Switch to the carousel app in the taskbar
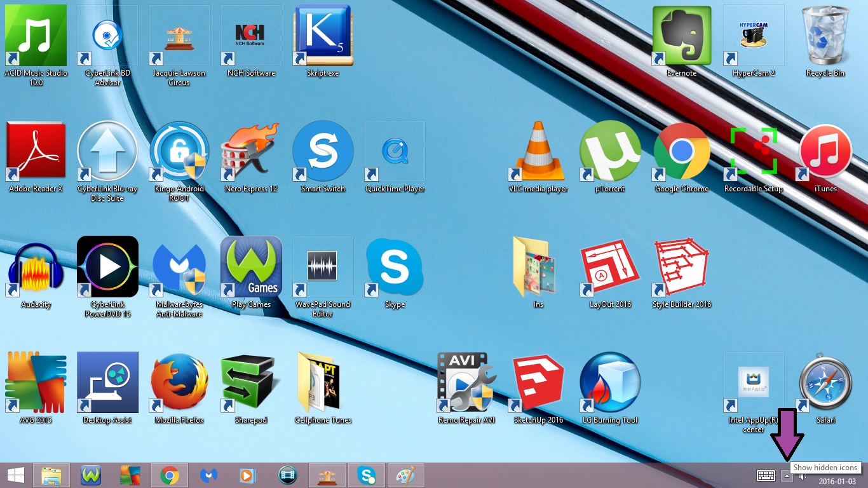868x488 pixels. 327,475
